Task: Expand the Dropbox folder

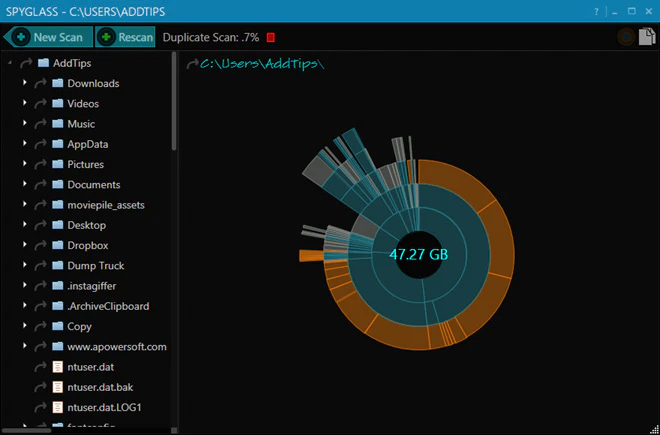Action: 25,244
